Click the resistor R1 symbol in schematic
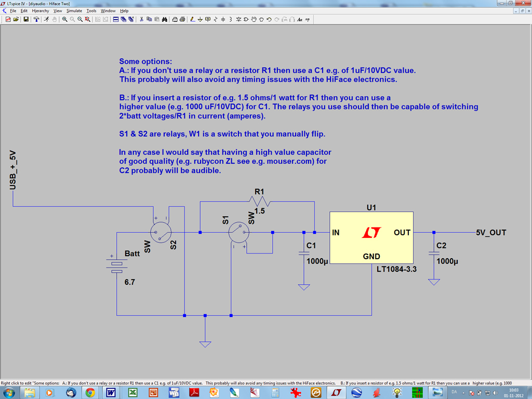The image size is (532, 399). click(259, 202)
